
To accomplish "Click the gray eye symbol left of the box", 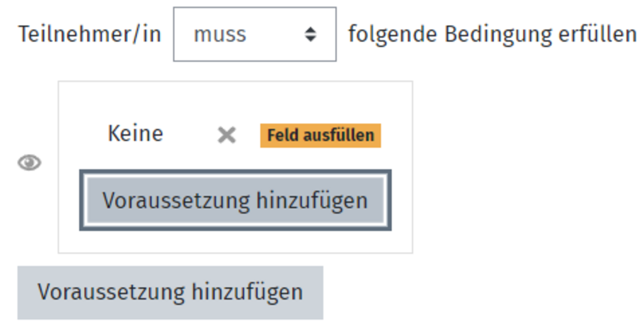I will 29,163.
